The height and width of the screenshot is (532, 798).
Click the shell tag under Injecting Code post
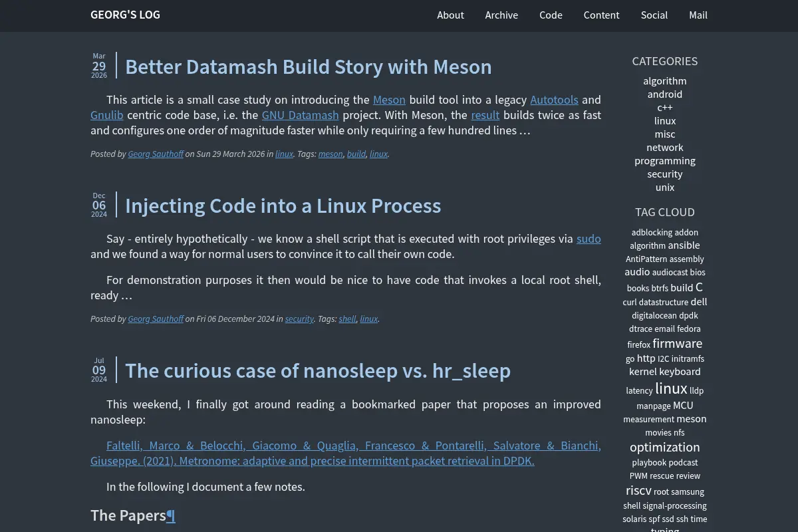click(348, 319)
